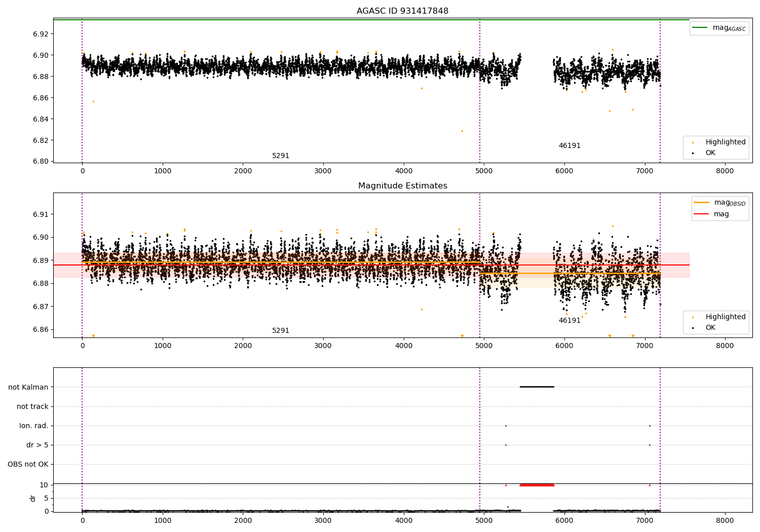This screenshot has height=532, width=760.
Task: Click black OK marker in Magnitude Estimates legend
Action: (693, 328)
